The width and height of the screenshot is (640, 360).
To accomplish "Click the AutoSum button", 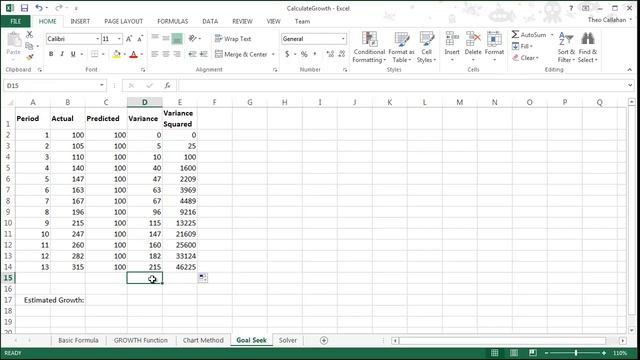I will (x=529, y=35).
